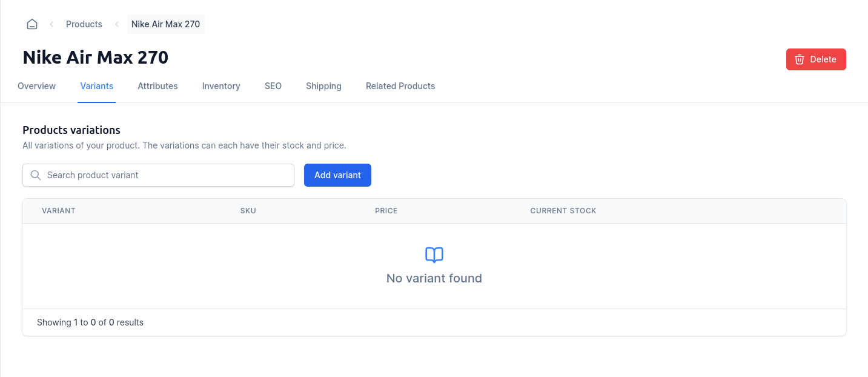Viewport: 868px width, 377px height.
Task: Delete the Nike Air Max 270 product
Action: click(816, 59)
